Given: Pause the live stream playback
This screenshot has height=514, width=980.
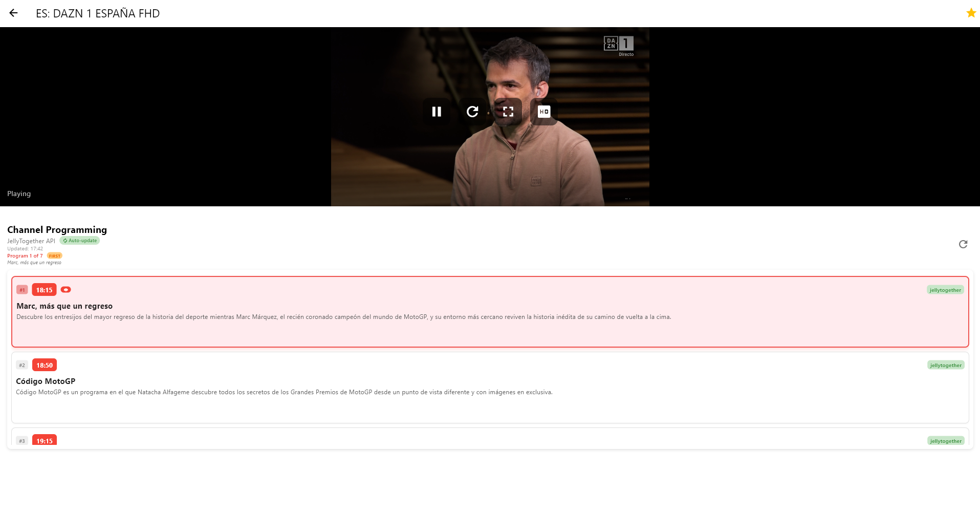Looking at the screenshot, I should pyautogui.click(x=437, y=112).
